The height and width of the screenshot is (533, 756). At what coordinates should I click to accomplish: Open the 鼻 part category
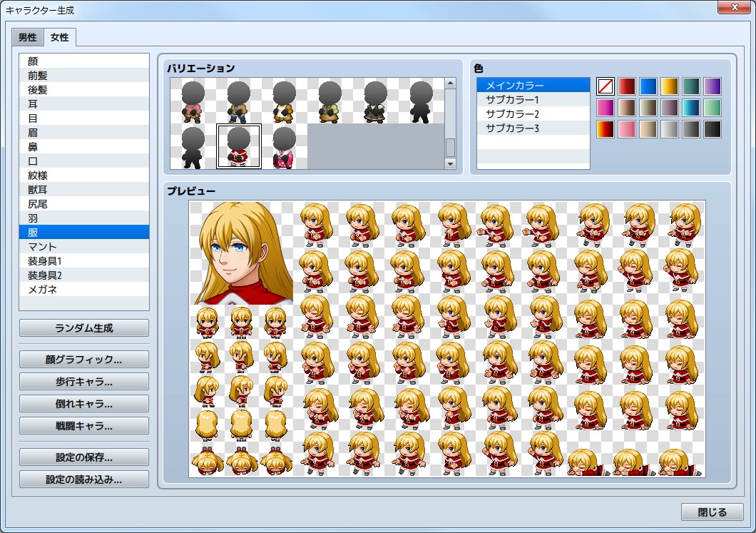(x=84, y=147)
